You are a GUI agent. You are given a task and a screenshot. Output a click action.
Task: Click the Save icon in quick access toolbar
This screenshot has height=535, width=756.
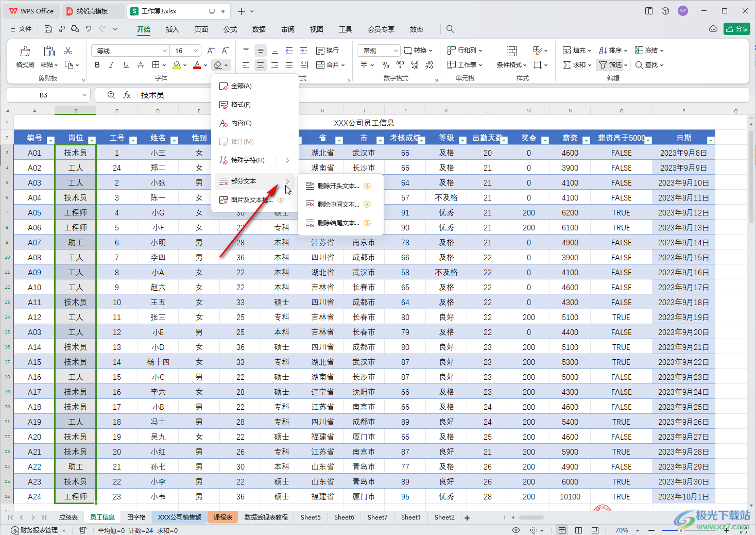pos(48,29)
